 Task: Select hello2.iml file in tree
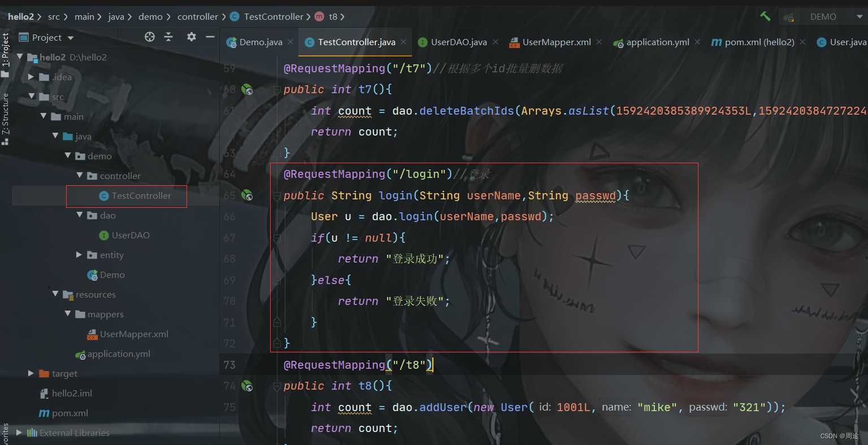pos(66,393)
